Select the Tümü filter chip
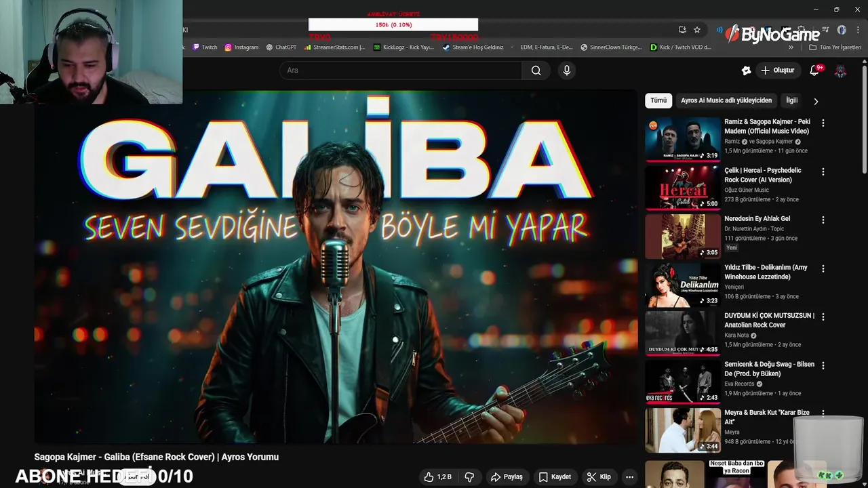 click(658, 100)
